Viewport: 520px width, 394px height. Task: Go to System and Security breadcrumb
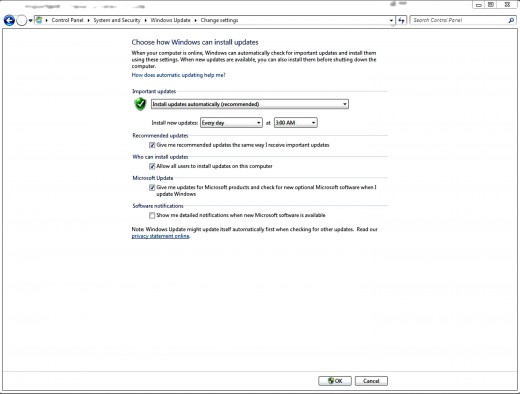pos(117,20)
